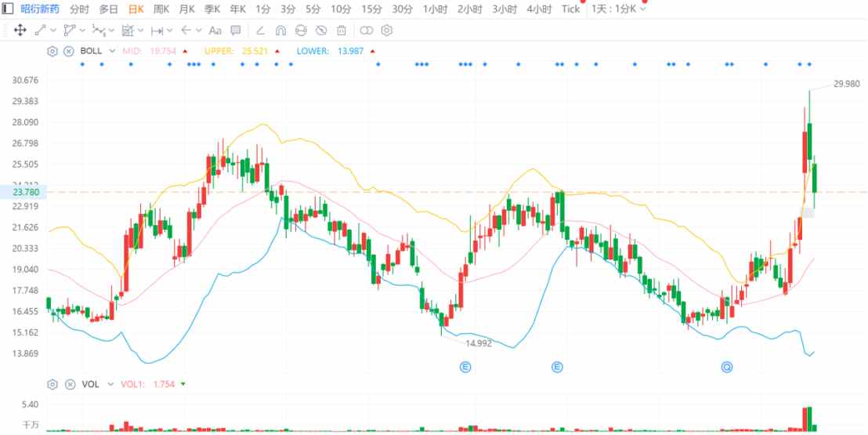Click the trash can delete drawings icon
This screenshot has width=868, height=435.
tap(342, 31)
